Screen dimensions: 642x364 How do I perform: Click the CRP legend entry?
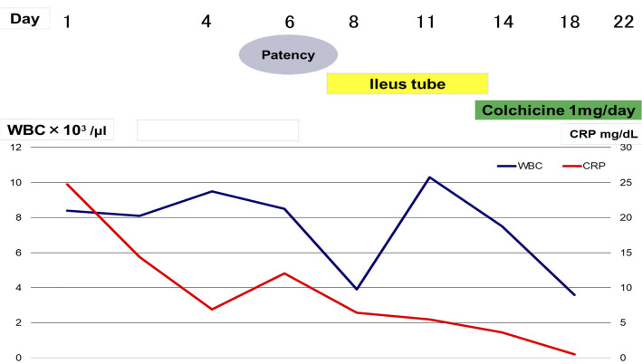pyautogui.click(x=584, y=166)
